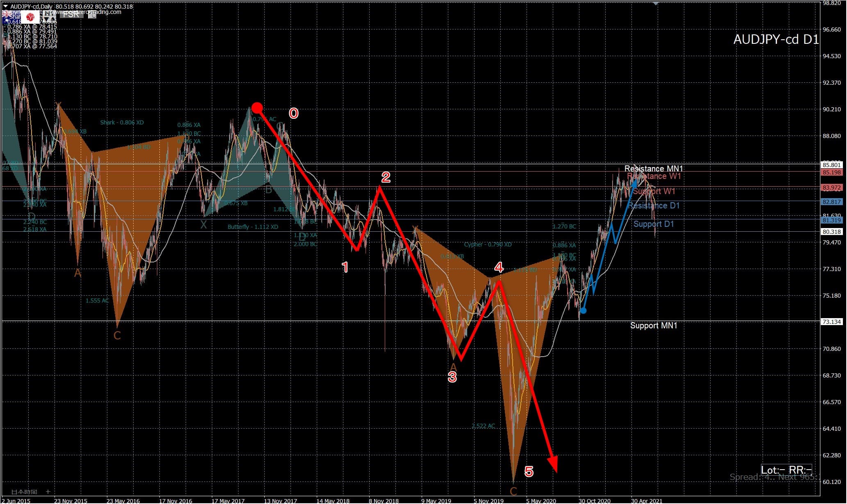The height and width of the screenshot is (504, 847).
Task: Click the small gray button right of FSR
Action: [x=92, y=15]
